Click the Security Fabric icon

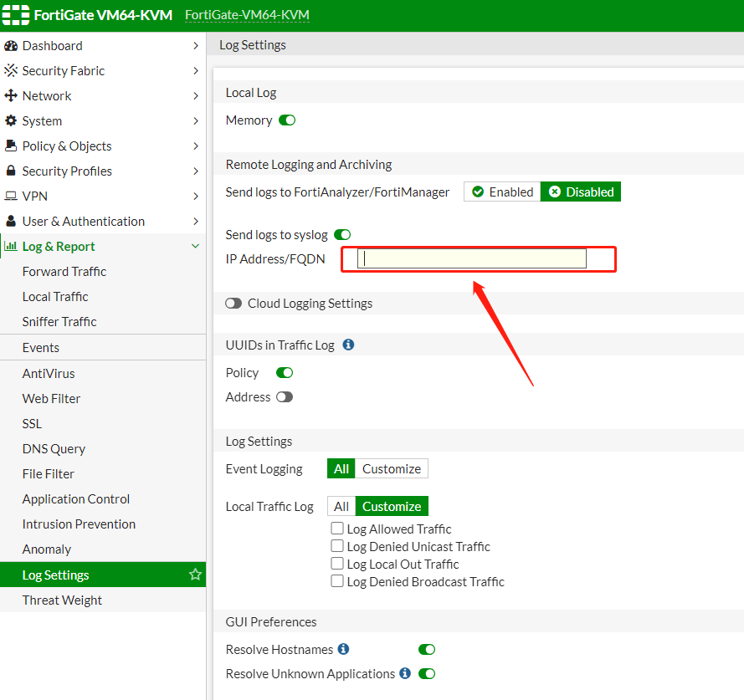pos(11,71)
